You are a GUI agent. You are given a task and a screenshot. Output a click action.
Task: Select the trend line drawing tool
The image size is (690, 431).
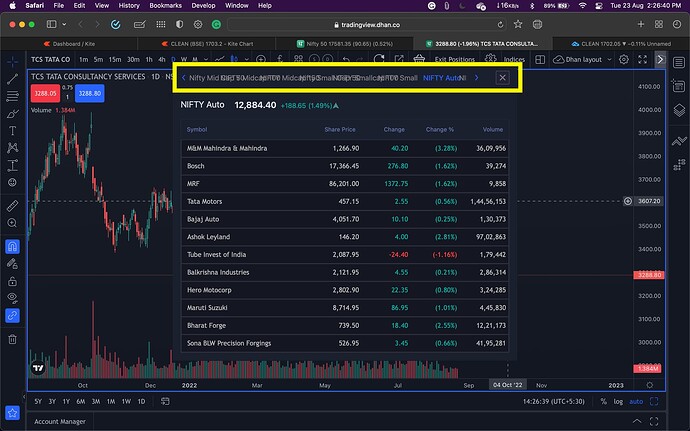click(12, 79)
